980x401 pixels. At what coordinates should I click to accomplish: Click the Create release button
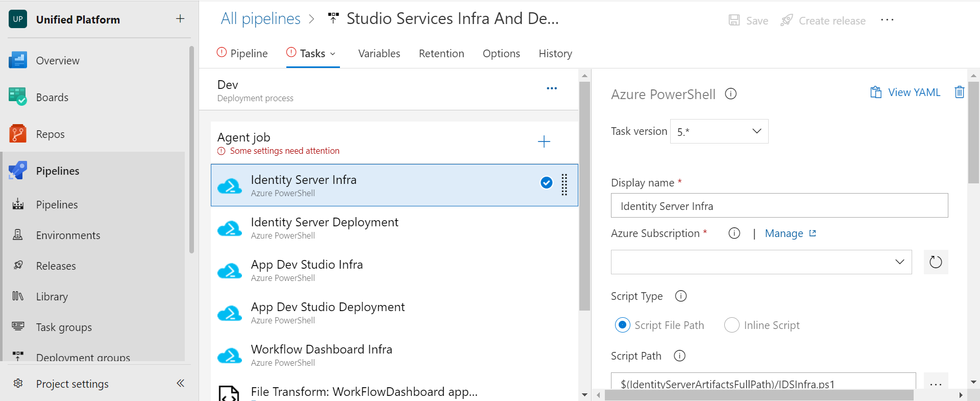[823, 20]
